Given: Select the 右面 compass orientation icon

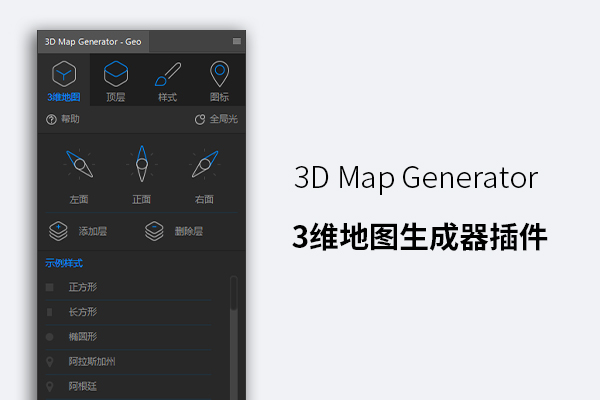Looking at the screenshot, I should [x=205, y=164].
